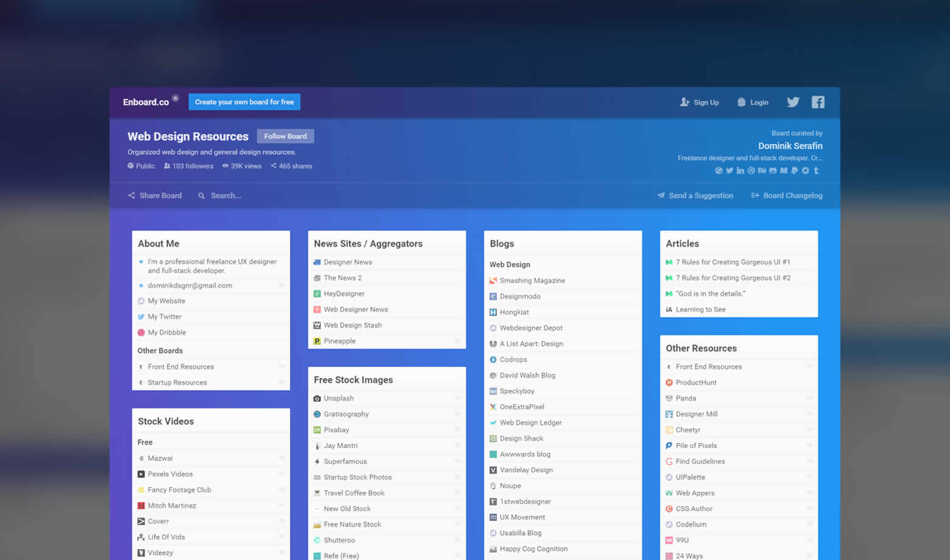Open Share Board option

(155, 196)
